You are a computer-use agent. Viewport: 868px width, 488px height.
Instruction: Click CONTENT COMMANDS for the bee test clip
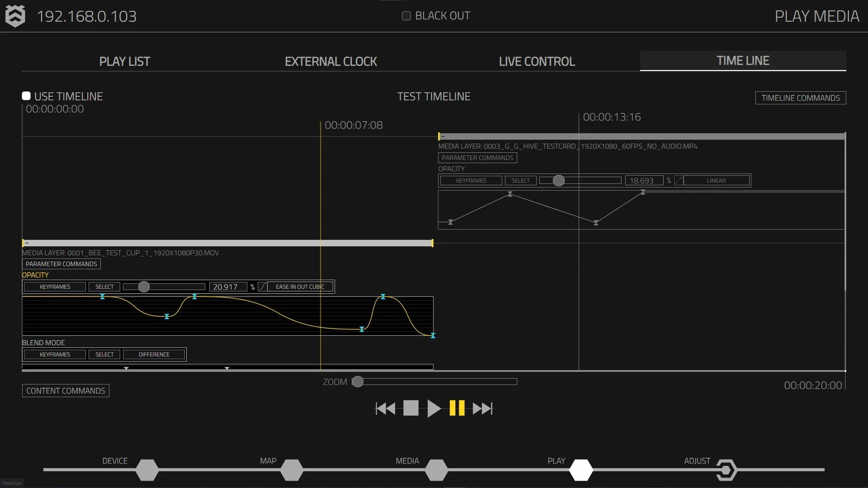point(66,390)
